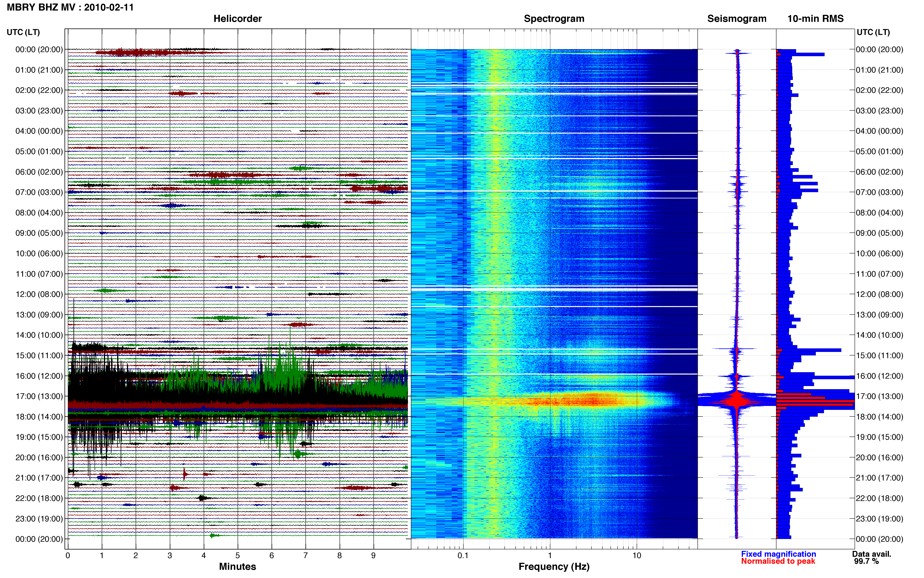Click 'UTC (LT)' label beside the Helicorder axis
Image resolution: width=924 pixels, height=578 pixels.
point(23,32)
